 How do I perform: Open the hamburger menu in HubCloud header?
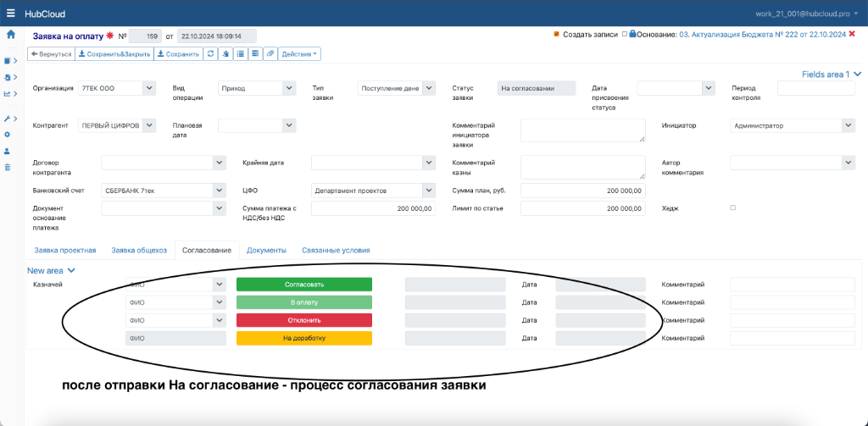coord(11,14)
